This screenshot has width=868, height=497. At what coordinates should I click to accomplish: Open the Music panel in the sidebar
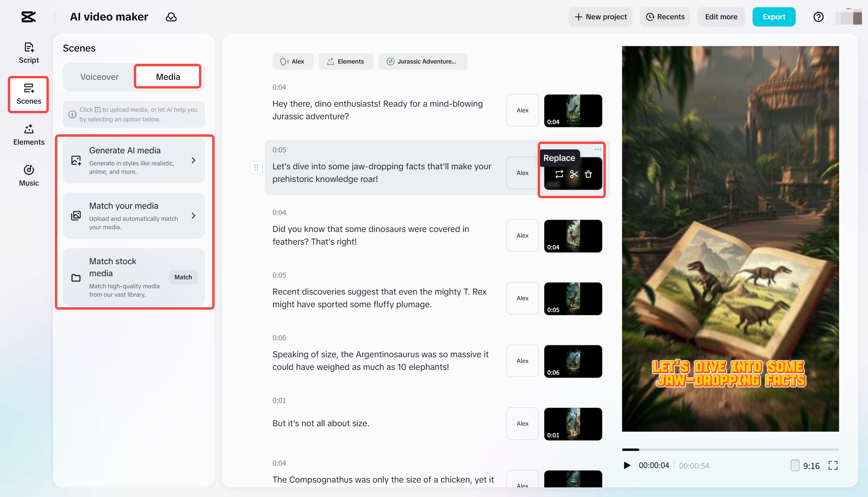[29, 176]
